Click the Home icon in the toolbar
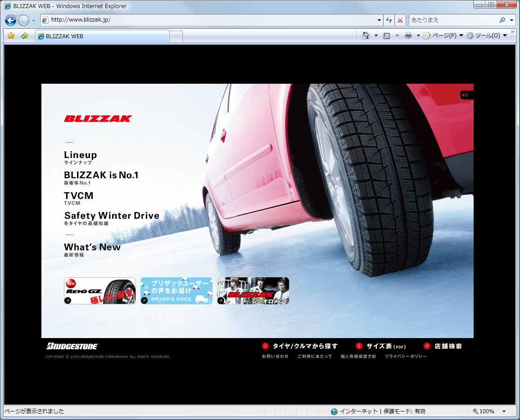 point(366,36)
